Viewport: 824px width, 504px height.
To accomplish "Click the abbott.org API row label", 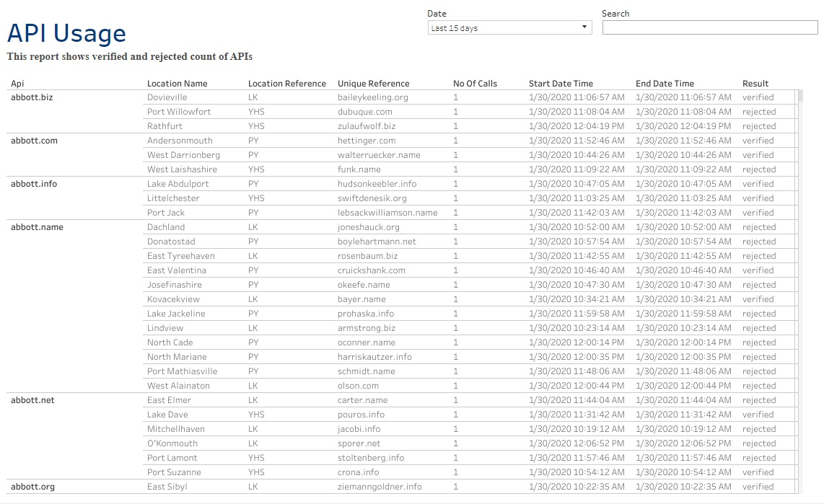I will tap(32, 487).
